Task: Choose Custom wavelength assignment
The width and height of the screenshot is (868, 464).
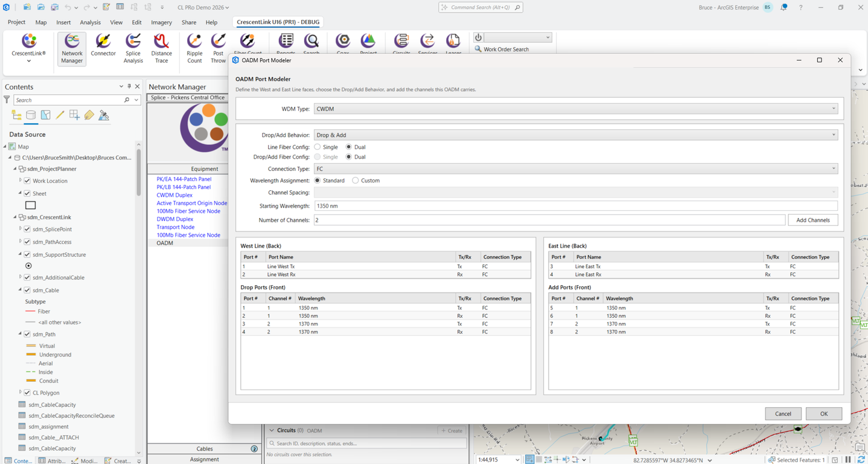Action: pyautogui.click(x=356, y=181)
